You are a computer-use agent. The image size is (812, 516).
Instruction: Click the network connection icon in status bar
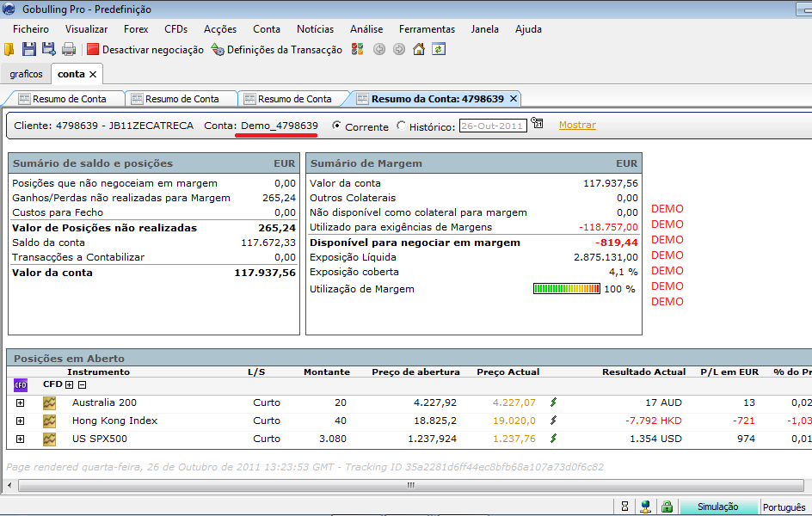646,507
